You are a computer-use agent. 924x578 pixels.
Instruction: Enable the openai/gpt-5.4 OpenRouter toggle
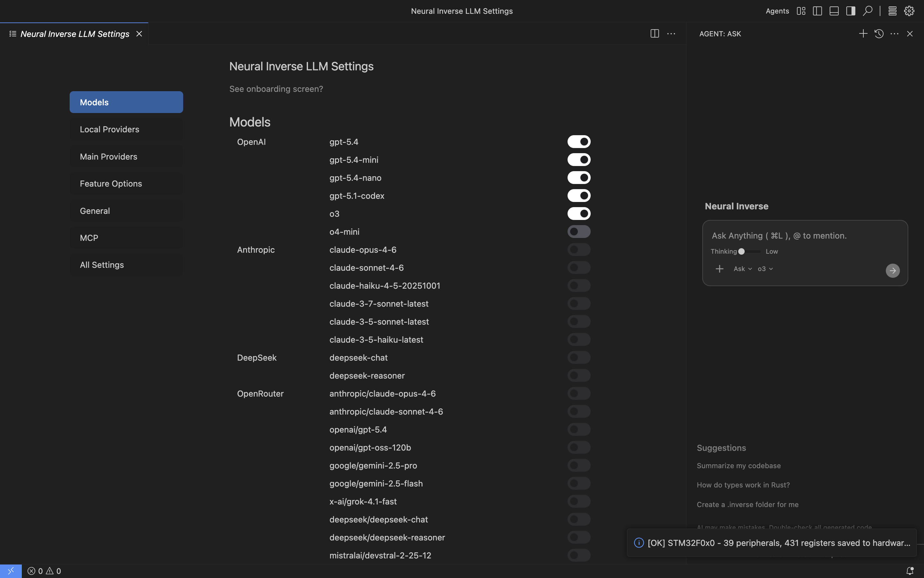click(579, 429)
